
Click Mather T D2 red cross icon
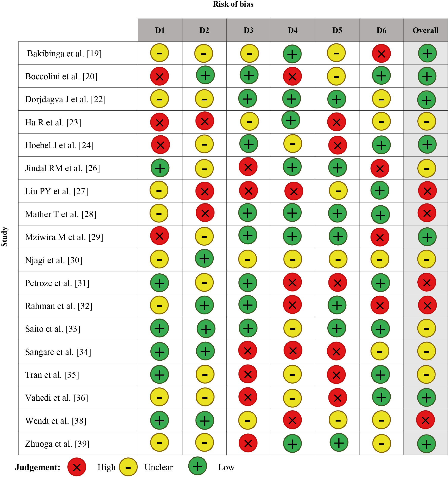(x=205, y=213)
